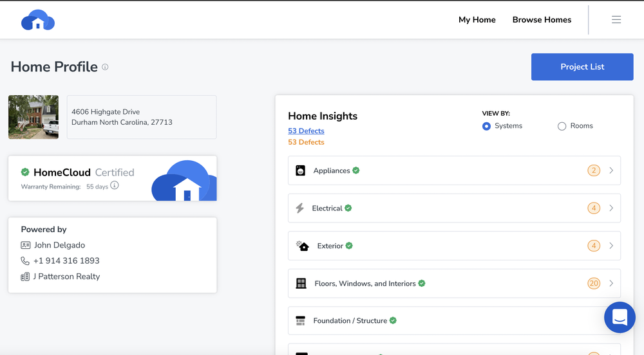The height and width of the screenshot is (355, 644).
Task: Click the 4606 Highgate Drive address box
Action: coord(142,117)
